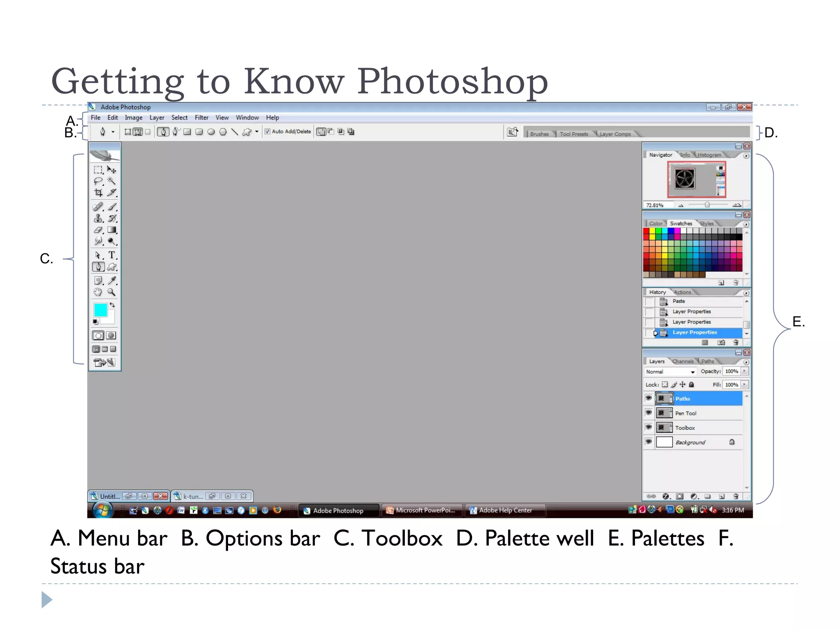
Task: Open the Layer Comps palette well tab
Action: click(x=615, y=134)
